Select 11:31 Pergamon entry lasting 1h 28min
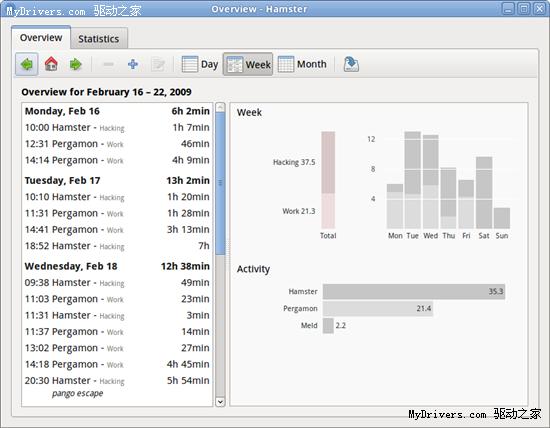The width and height of the screenshot is (550, 428). (x=117, y=213)
